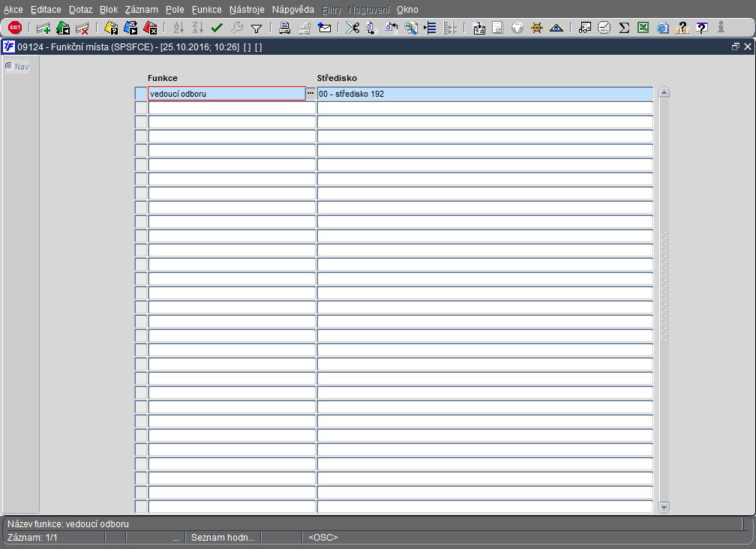Viewport: 756px width, 549px height.
Task: Click the scissors cut icon
Action: click(352, 28)
